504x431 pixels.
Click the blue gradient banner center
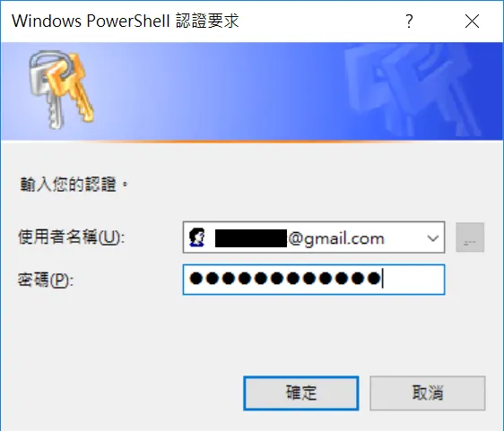(x=252, y=91)
